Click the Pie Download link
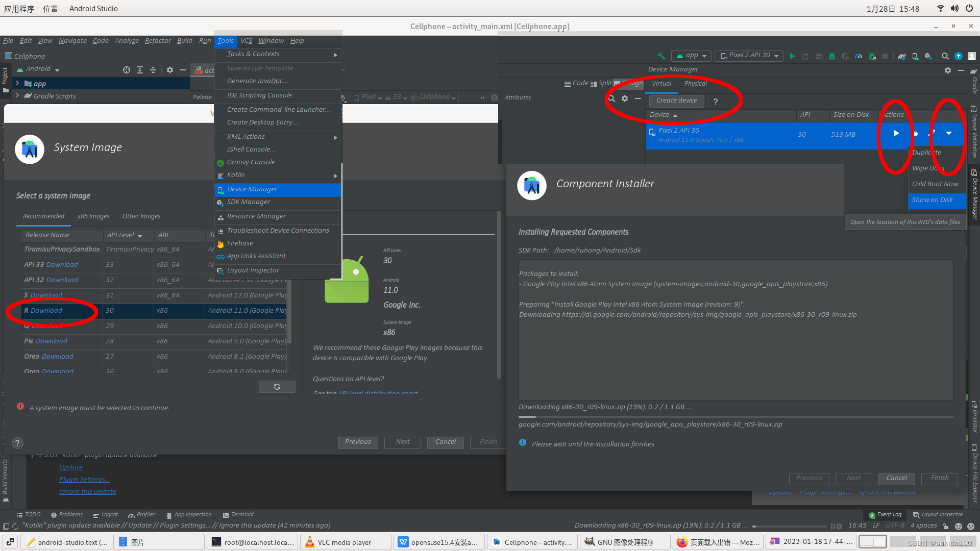The height and width of the screenshot is (551, 980). point(51,341)
